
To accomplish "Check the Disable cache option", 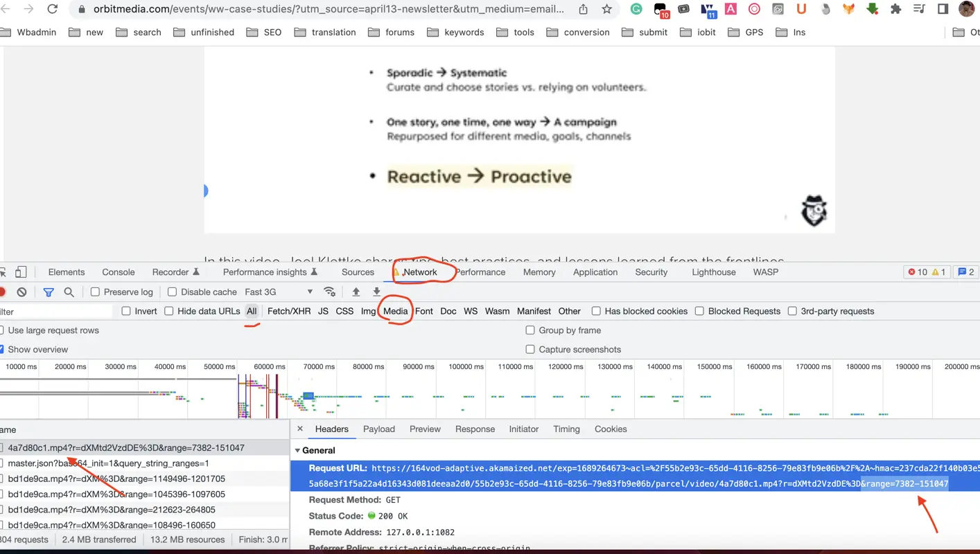I will pyautogui.click(x=172, y=292).
